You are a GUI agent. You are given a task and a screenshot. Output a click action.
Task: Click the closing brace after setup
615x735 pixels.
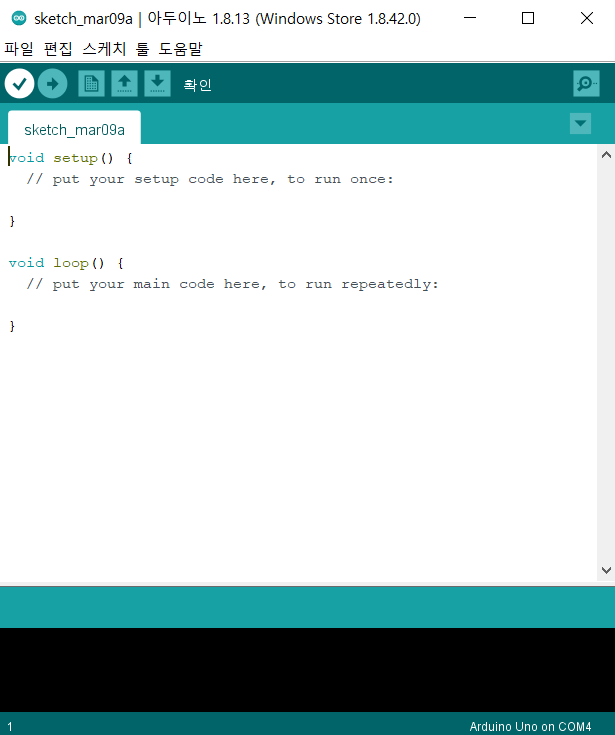[x=12, y=221]
